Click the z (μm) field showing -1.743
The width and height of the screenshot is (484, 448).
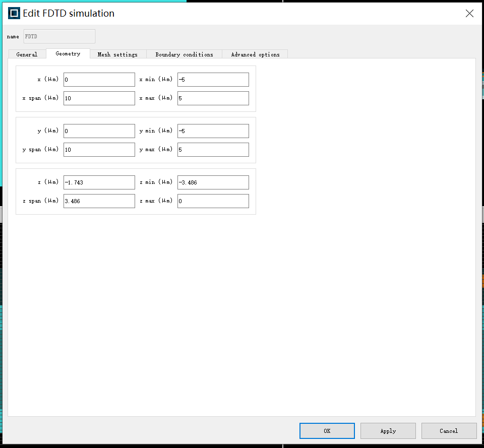pos(99,182)
